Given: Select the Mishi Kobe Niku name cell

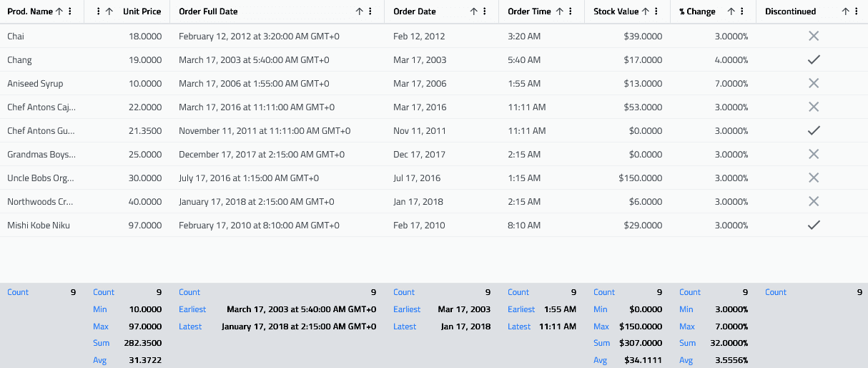Looking at the screenshot, I should pos(42,225).
